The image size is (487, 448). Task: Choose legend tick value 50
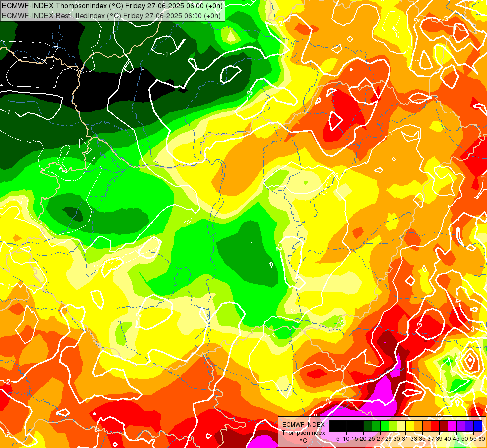tap(465, 439)
